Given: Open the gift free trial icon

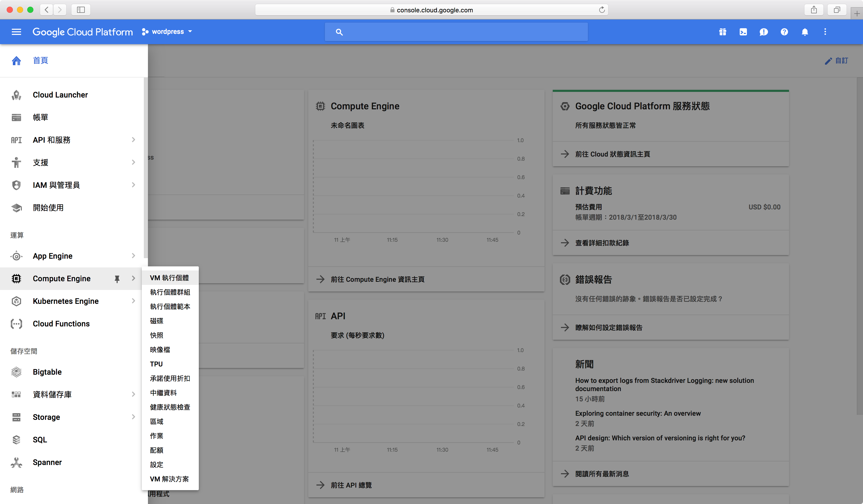Looking at the screenshot, I should 722,32.
